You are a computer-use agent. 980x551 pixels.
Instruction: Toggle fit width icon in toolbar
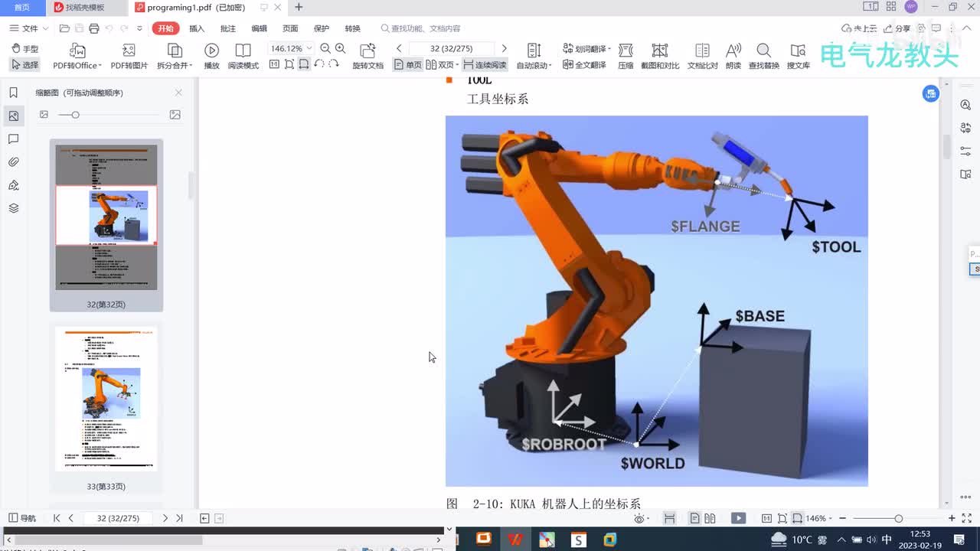304,64
